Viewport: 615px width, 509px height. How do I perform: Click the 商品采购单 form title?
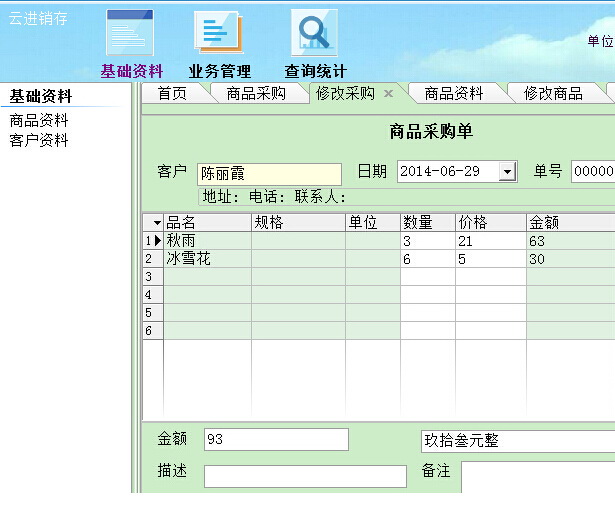431,131
